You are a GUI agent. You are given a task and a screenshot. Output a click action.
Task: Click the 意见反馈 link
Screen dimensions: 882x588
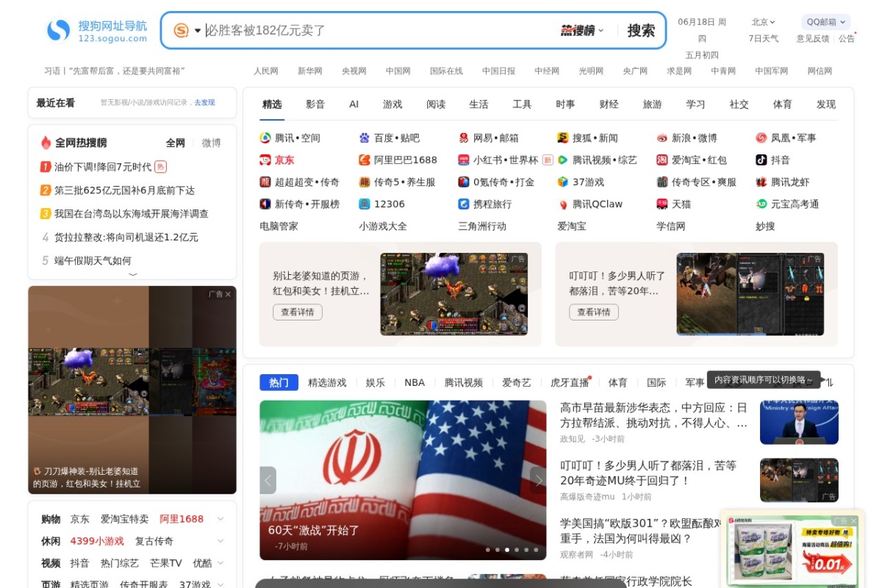(813, 38)
